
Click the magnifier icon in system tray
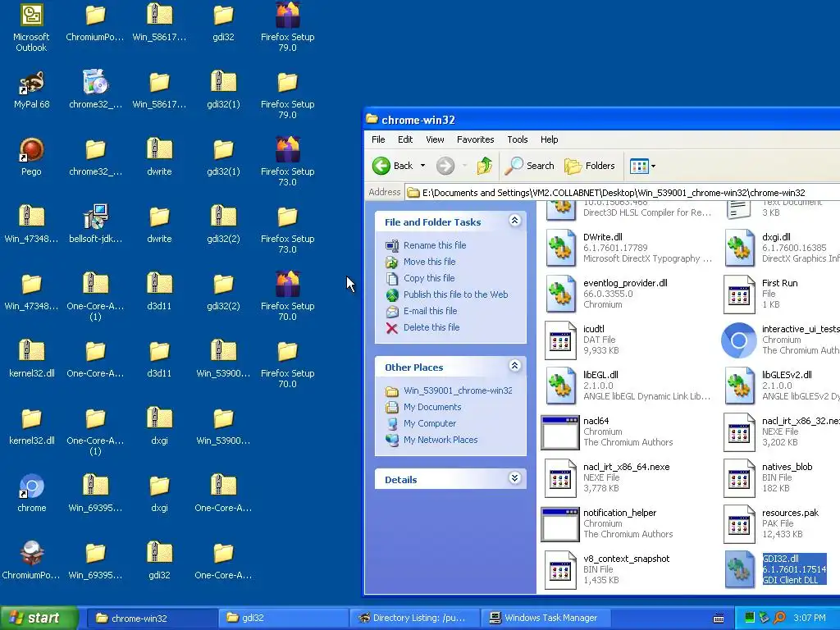coord(779,619)
